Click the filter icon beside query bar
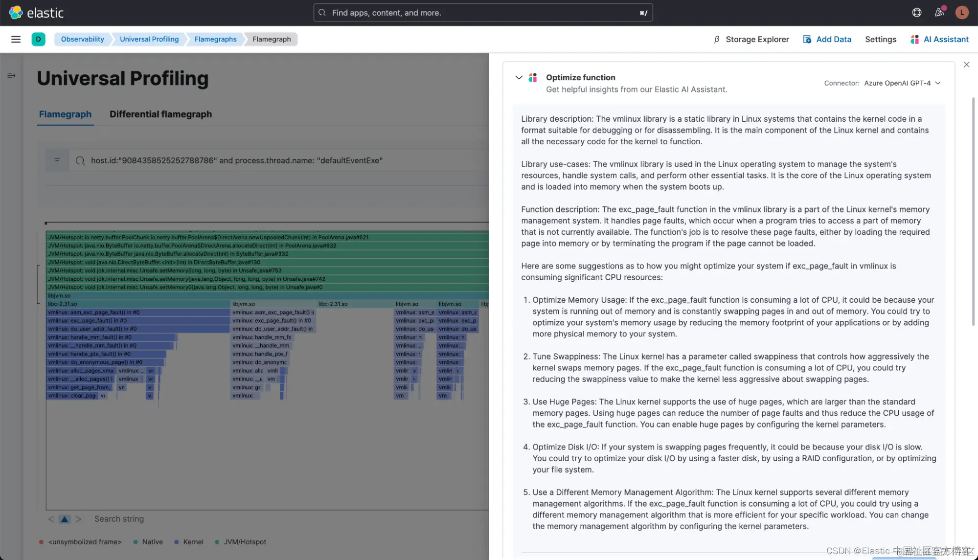 [57, 160]
